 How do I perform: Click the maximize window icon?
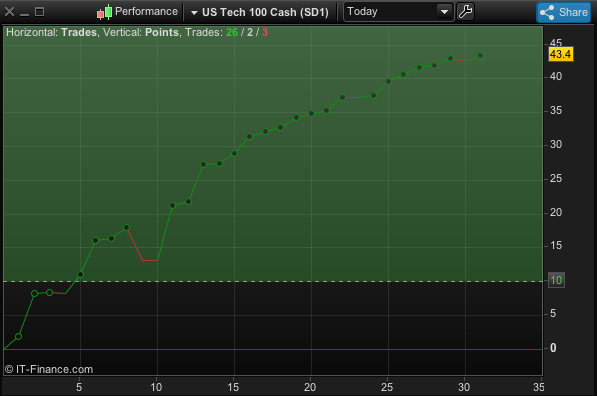[x=40, y=12]
